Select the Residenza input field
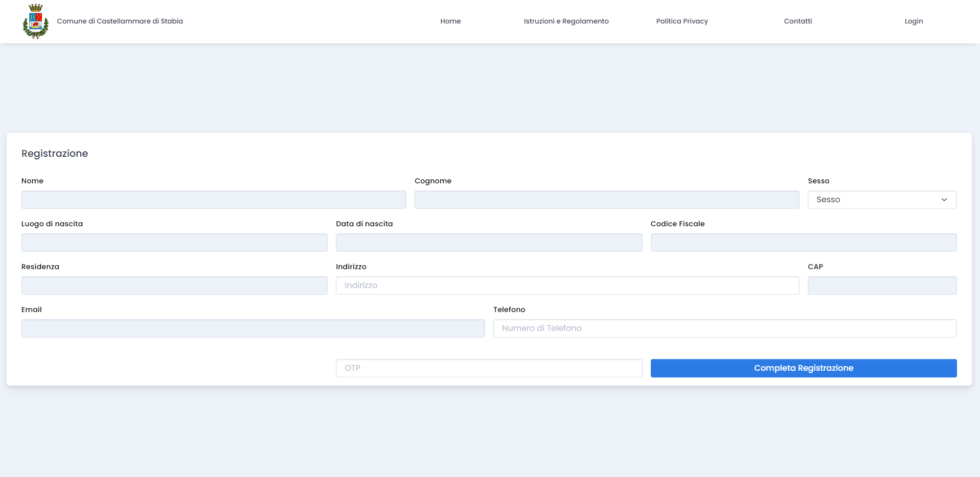The height and width of the screenshot is (477, 980). pos(174,285)
